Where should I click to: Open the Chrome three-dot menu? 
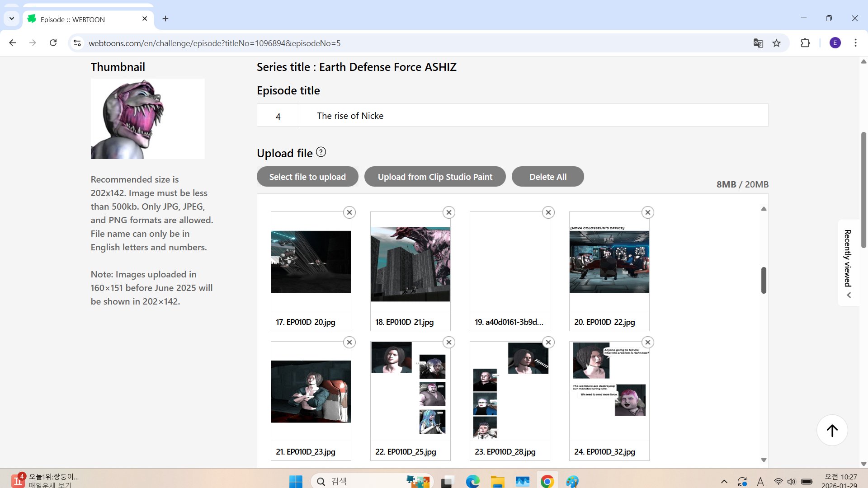tap(855, 43)
